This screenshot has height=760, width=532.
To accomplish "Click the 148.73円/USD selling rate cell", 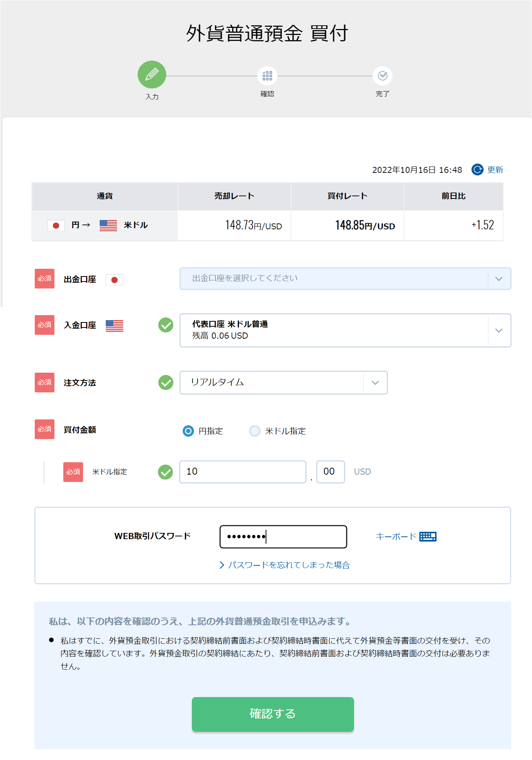I will [x=234, y=225].
